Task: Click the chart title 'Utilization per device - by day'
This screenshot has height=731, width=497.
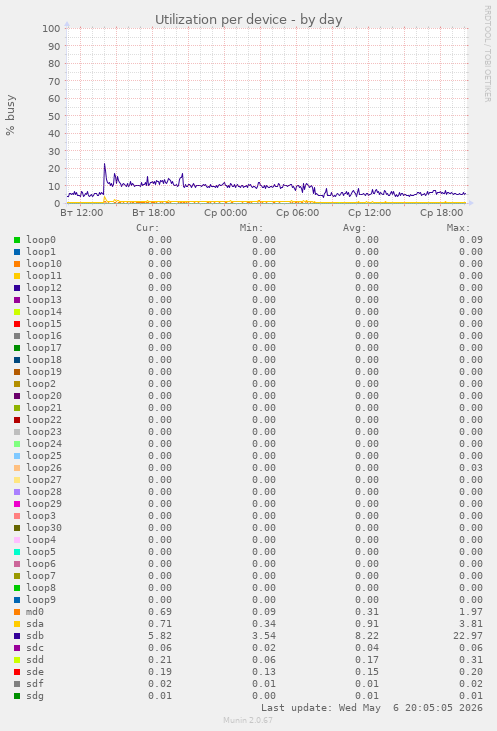Action: point(248,20)
